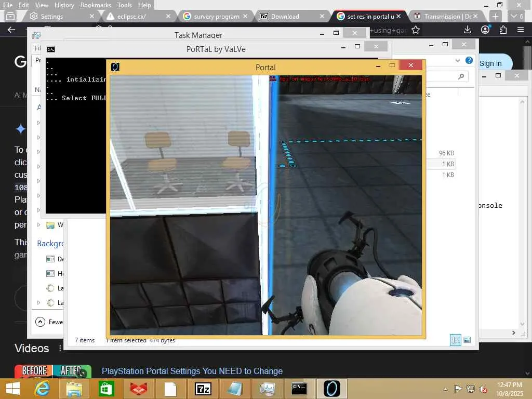532x399 pixels.
Task: Switch to Task Manager via taskbar icon
Action: (267, 389)
